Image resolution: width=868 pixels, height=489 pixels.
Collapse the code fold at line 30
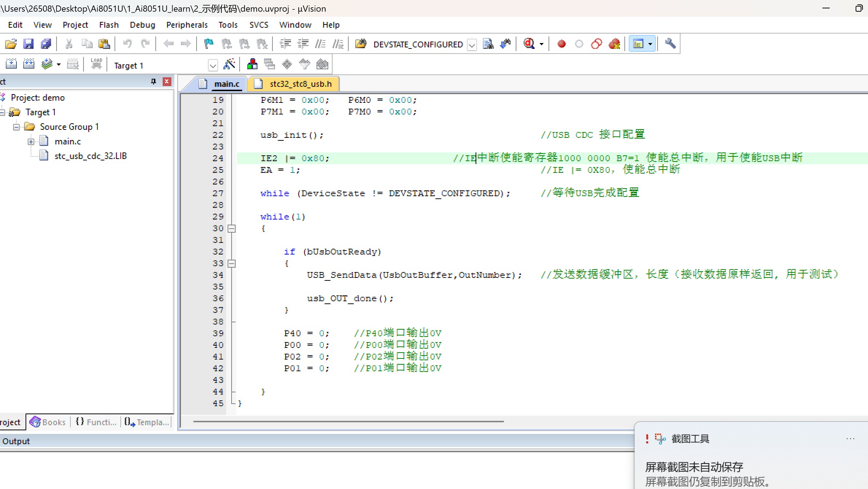[x=231, y=229]
